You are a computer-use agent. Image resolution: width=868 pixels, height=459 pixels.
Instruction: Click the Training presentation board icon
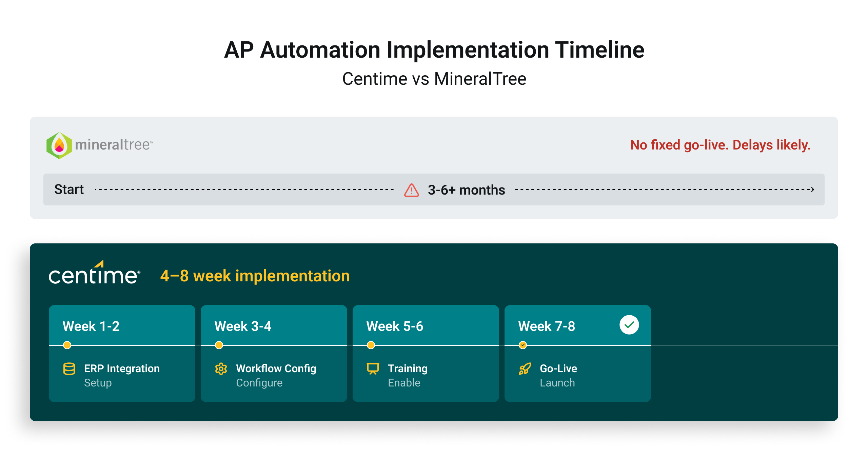click(x=373, y=369)
